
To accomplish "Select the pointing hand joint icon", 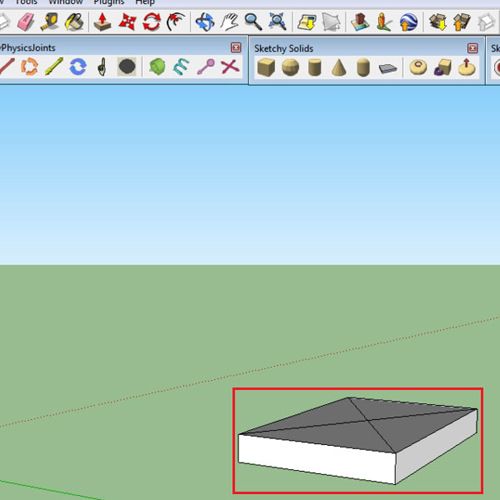I will click(102, 66).
